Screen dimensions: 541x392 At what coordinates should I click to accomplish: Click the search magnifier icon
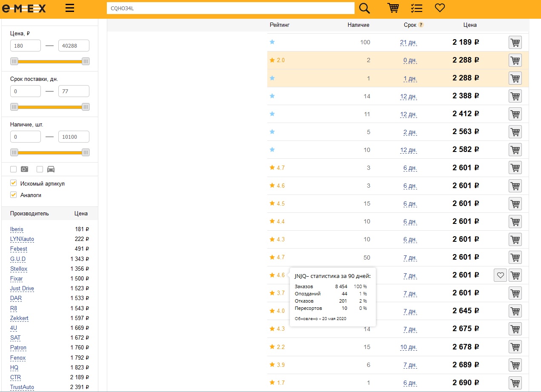[x=364, y=8]
